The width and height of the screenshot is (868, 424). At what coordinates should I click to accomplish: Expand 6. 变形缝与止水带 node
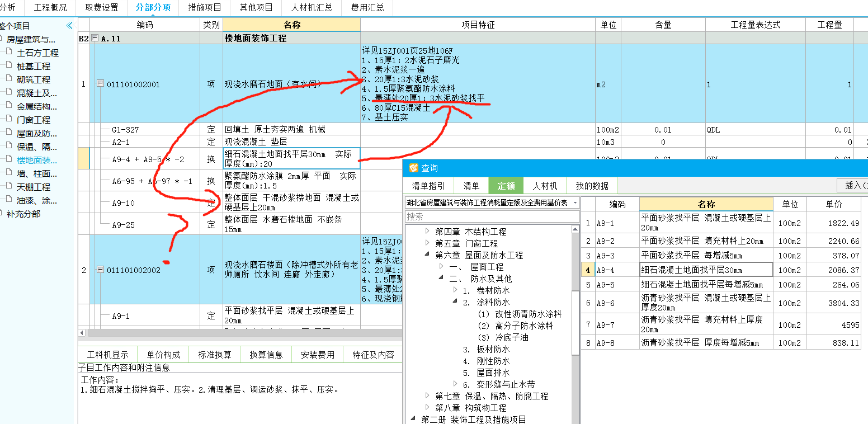pos(455,384)
